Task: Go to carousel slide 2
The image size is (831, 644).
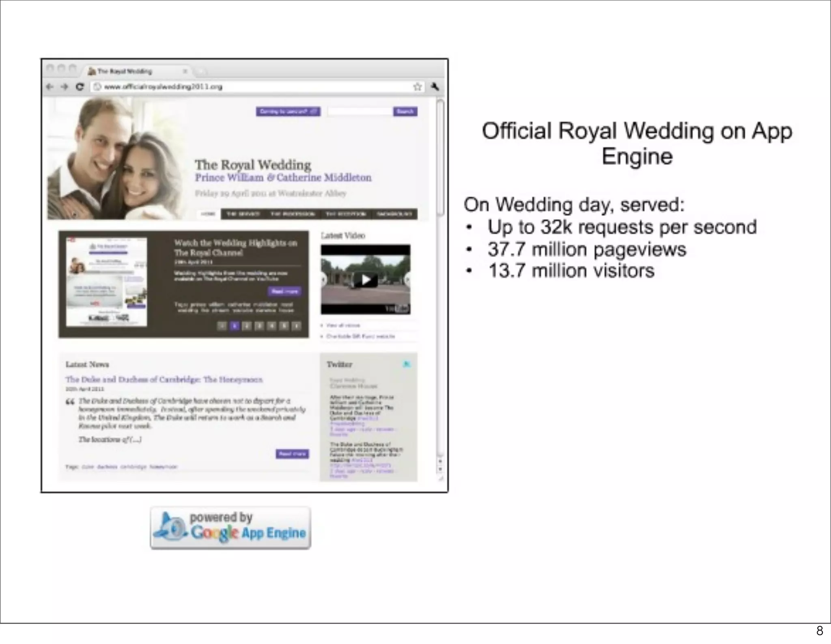Action: pyautogui.click(x=247, y=325)
